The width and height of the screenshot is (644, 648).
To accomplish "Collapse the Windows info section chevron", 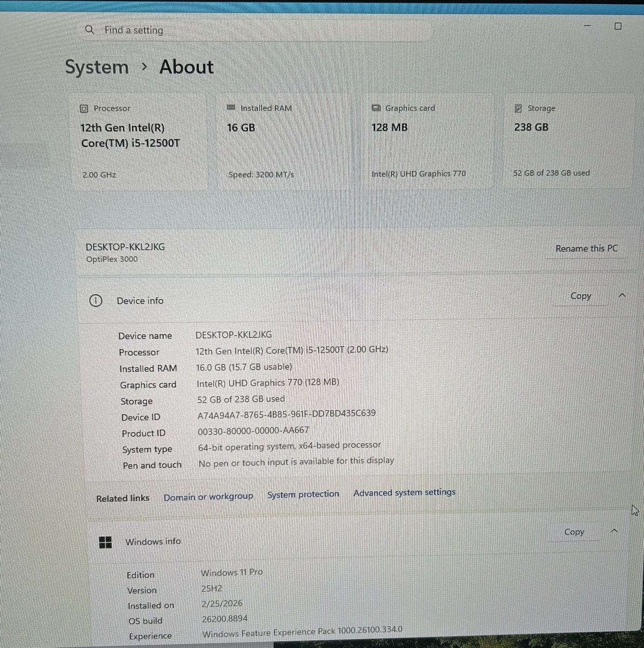I will 614,531.
